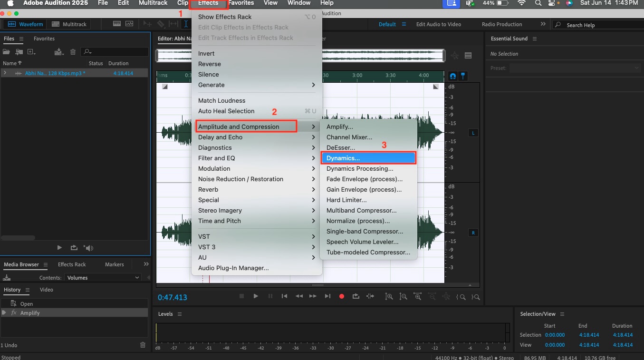Image resolution: width=644 pixels, height=360 pixels.
Task: Click the Fast Forward transport button
Action: 313,296
